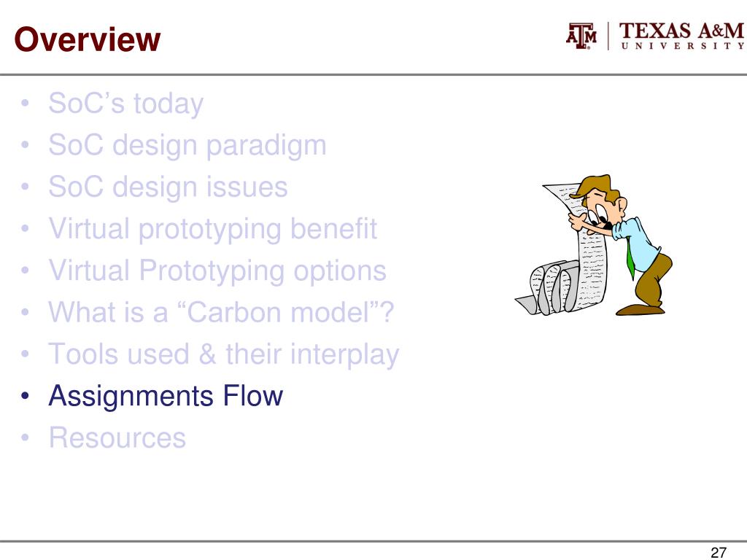This screenshot has height=560, width=747.
Task: Click the SoC's today bullet
Action: point(125,104)
